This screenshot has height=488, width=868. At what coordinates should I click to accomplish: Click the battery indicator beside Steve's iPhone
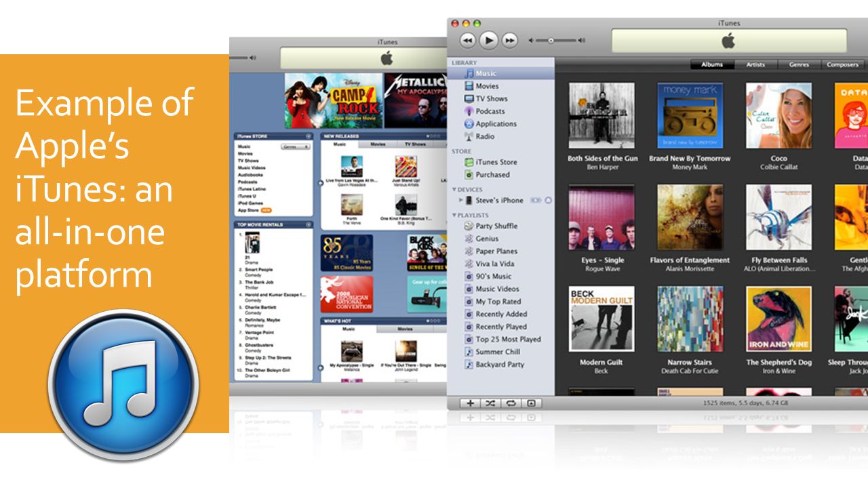pos(536,201)
